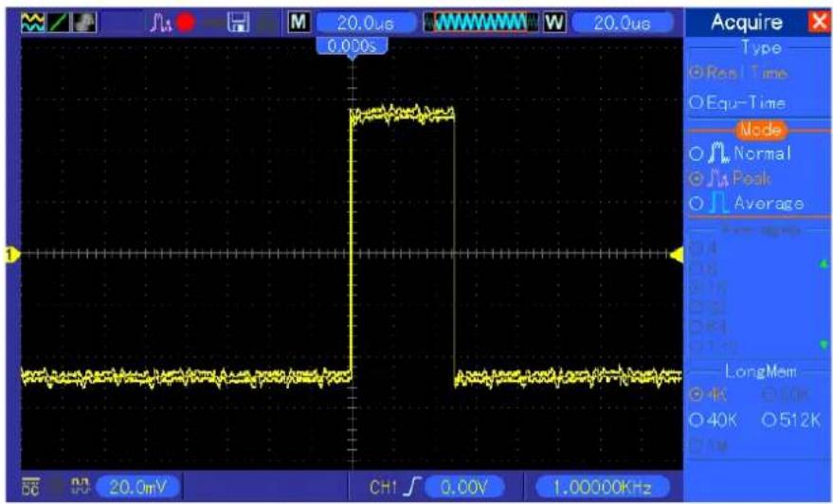This screenshot has height=504, width=833.
Task: Click the 20.0mV vertical scale value
Action: point(137,487)
